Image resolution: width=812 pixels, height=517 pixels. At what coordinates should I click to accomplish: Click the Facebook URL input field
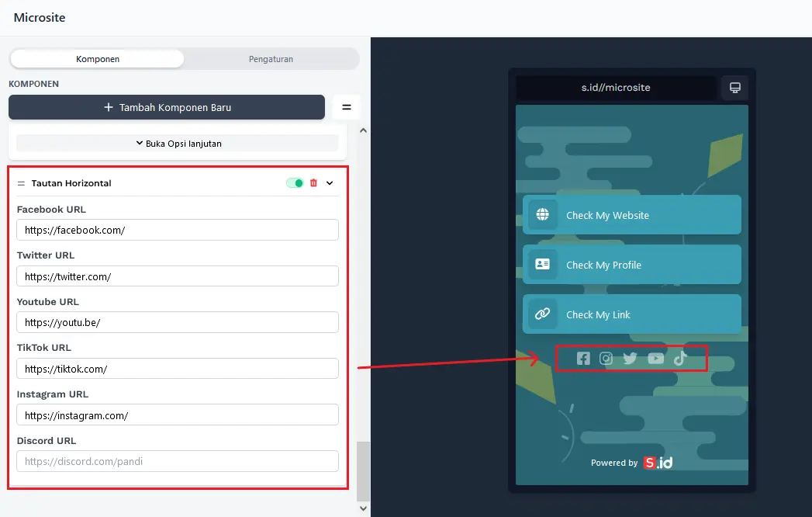[x=178, y=230]
